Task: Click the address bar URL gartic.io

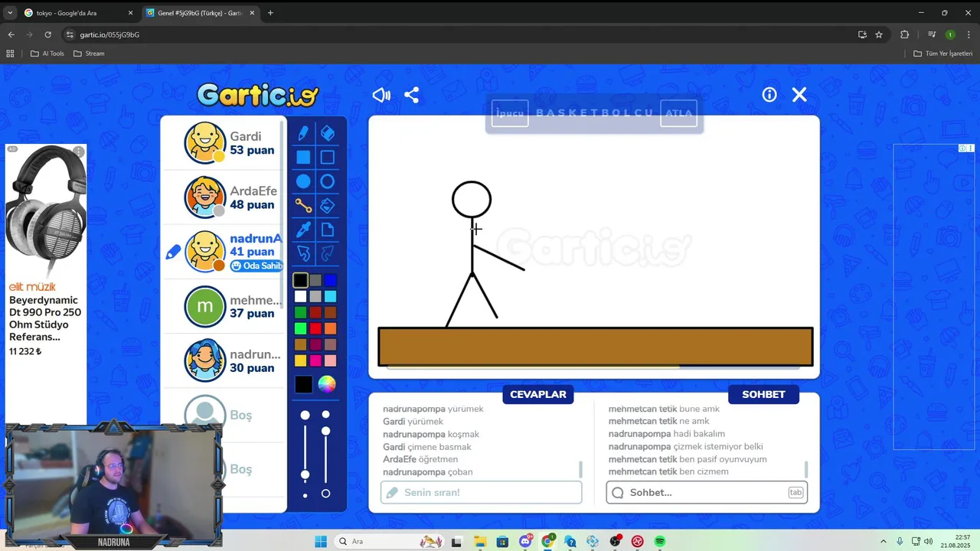Action: [x=109, y=34]
